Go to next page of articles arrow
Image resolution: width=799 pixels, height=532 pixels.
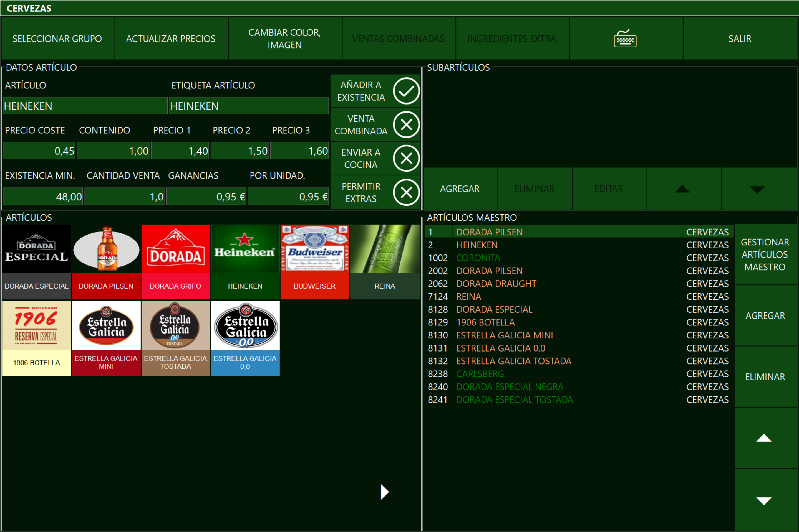coord(384,492)
